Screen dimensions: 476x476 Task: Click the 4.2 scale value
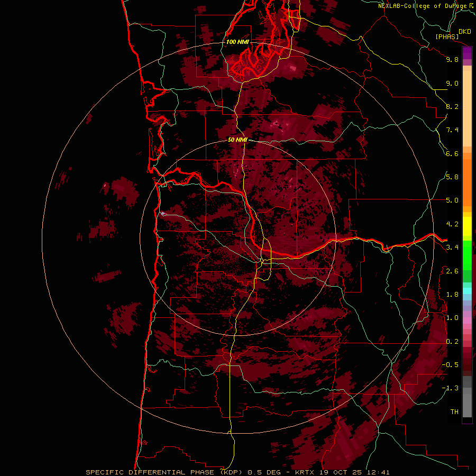click(452, 224)
